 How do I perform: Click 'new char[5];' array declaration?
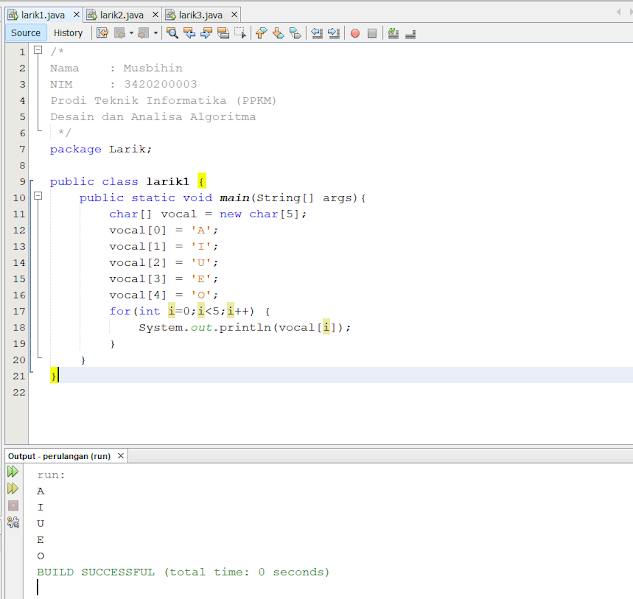click(263, 214)
